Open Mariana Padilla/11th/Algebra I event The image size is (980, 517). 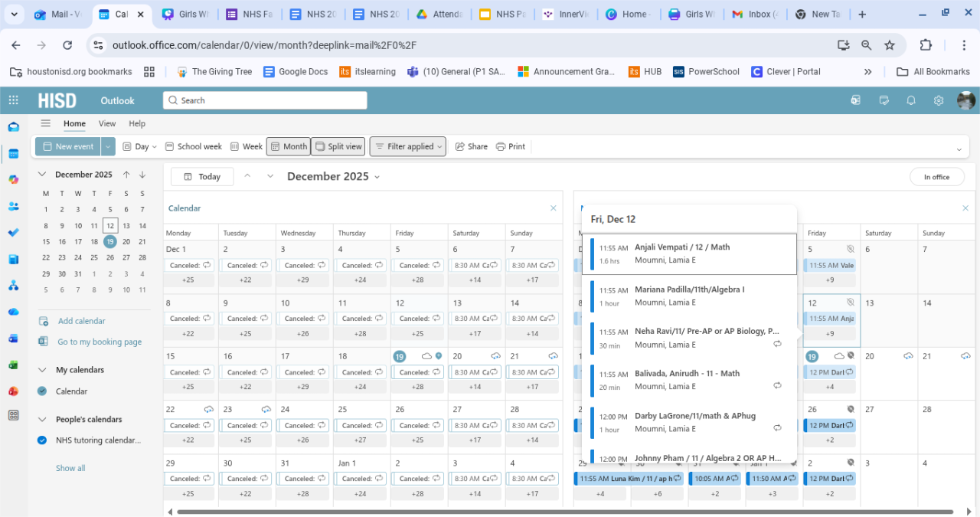pyautogui.click(x=689, y=296)
